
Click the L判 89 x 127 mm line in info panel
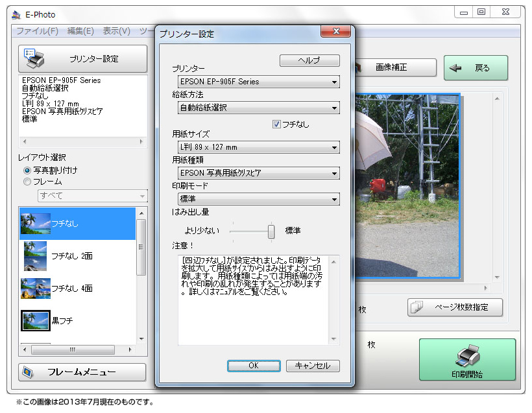[x=50, y=104]
